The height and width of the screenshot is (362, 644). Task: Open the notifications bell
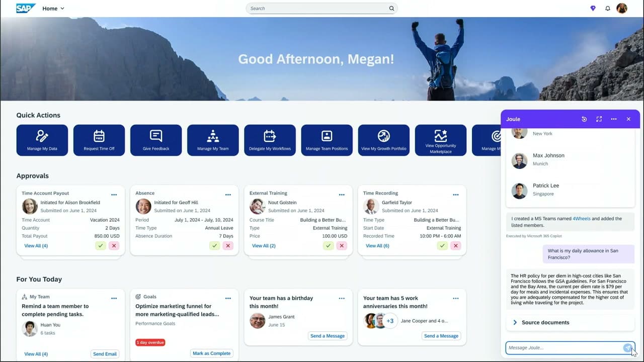coord(608,9)
